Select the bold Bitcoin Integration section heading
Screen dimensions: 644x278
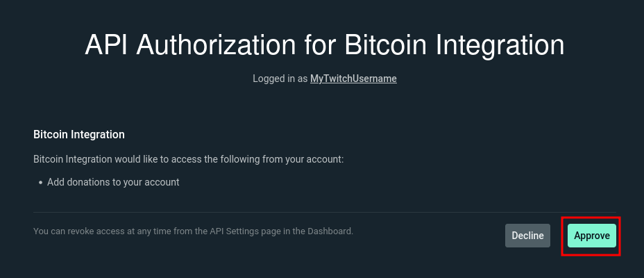pos(78,134)
